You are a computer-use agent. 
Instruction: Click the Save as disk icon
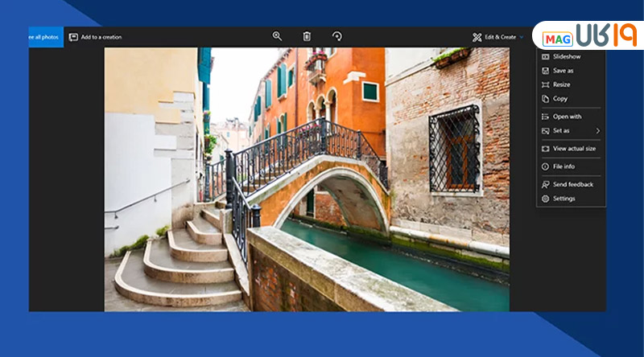click(x=546, y=71)
